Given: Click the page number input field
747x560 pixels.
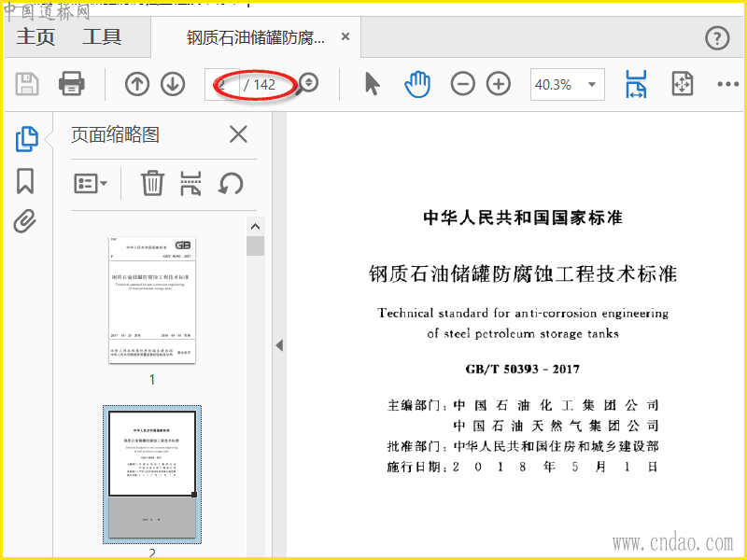Looking at the screenshot, I should [x=222, y=85].
